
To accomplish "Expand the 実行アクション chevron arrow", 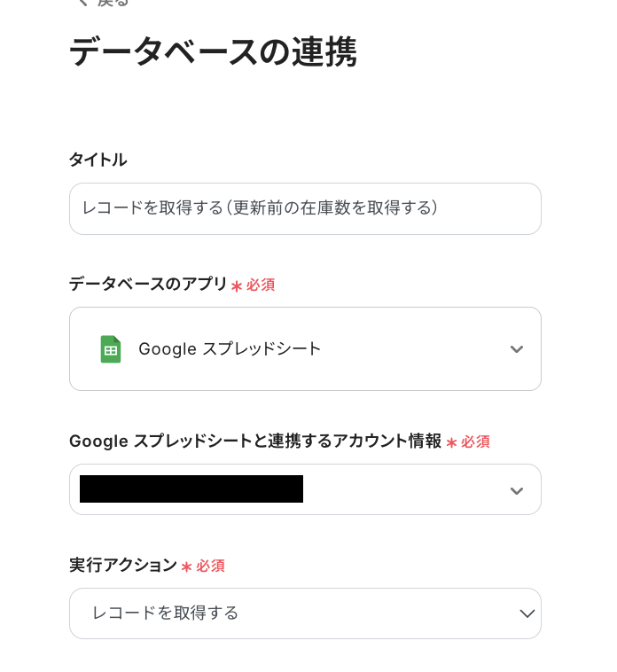I will [x=527, y=613].
